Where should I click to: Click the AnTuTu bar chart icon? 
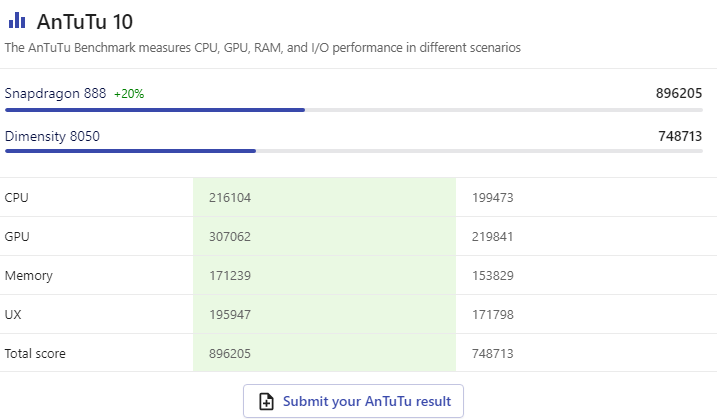click(17, 21)
